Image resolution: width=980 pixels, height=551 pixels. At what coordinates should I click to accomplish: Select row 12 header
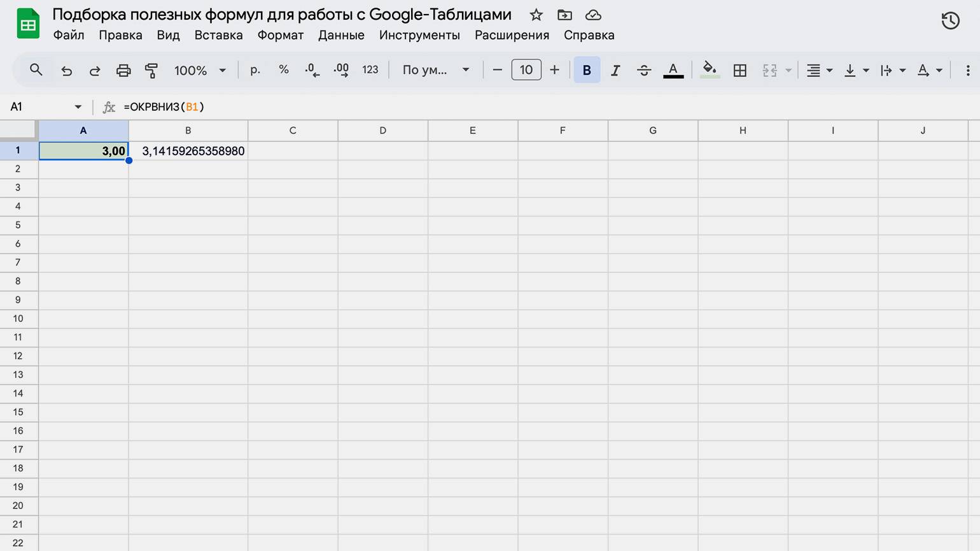(x=18, y=356)
